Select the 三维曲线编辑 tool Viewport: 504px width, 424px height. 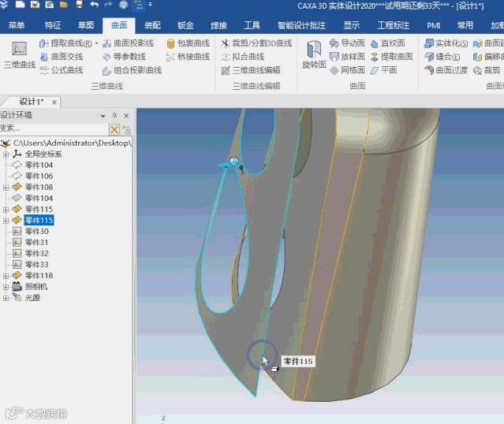coord(251,70)
